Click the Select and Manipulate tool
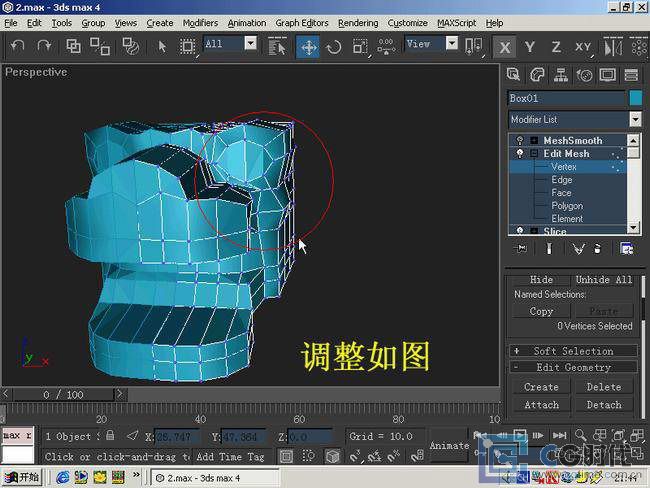 tap(386, 46)
